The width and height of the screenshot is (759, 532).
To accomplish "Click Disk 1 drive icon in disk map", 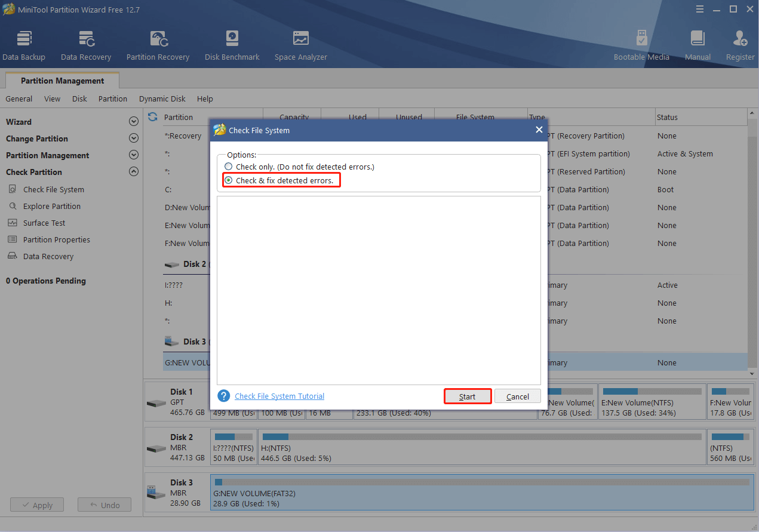I will [156, 403].
